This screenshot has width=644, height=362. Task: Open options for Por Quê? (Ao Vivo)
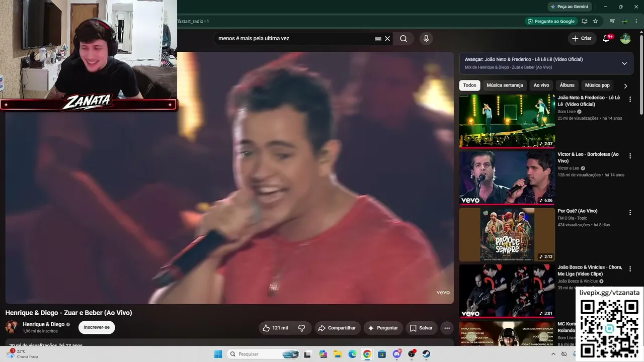tap(630, 213)
